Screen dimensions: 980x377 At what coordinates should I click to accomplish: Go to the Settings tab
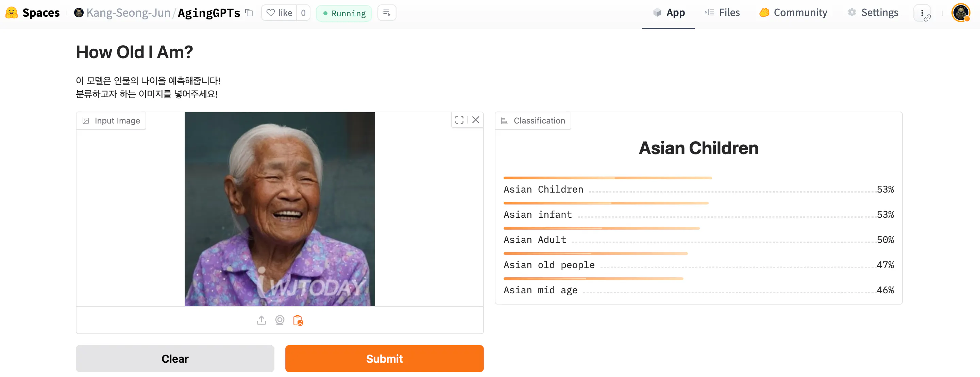click(x=873, y=13)
